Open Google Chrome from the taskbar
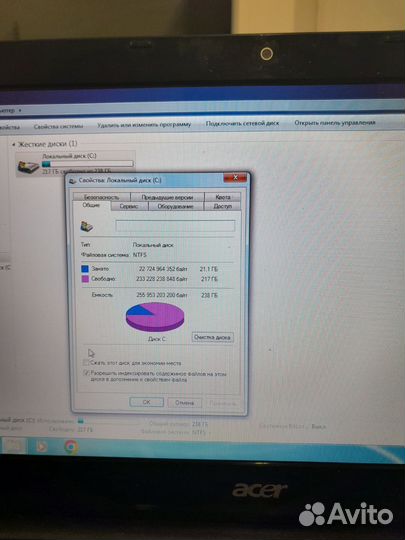Viewport: 405px width, 540px height. pyautogui.click(x=71, y=447)
